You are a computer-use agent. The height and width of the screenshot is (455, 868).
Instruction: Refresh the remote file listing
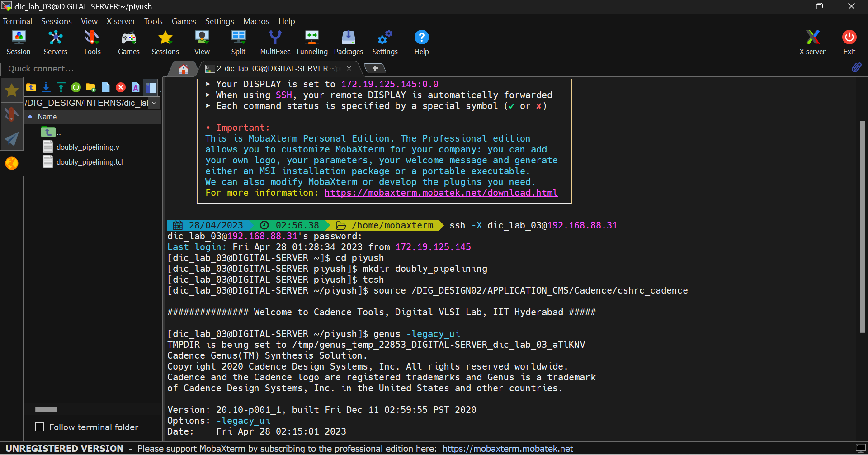pos(75,87)
